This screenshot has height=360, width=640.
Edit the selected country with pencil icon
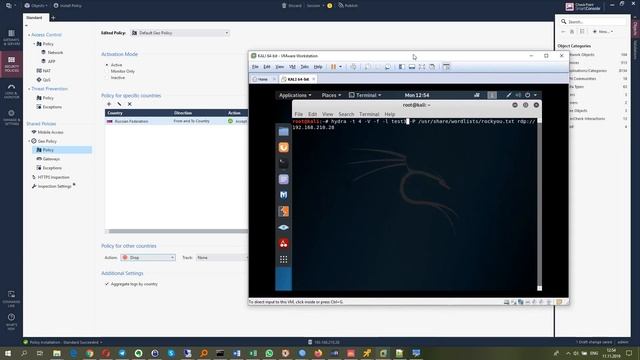119,104
